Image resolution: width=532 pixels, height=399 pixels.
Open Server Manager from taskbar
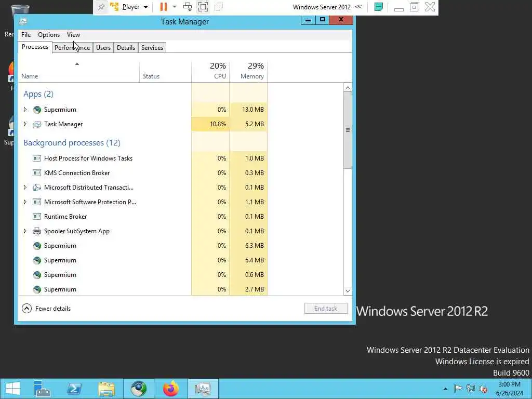tap(42, 389)
